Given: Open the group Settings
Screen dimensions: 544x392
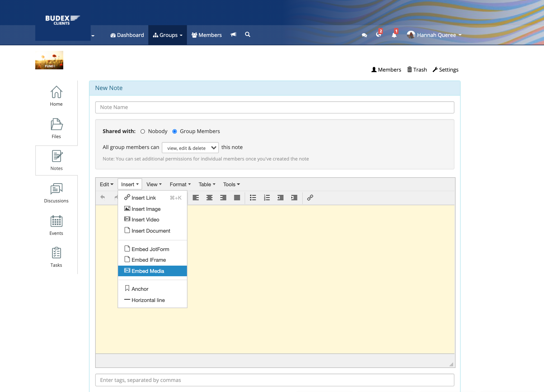Looking at the screenshot, I should pos(445,70).
